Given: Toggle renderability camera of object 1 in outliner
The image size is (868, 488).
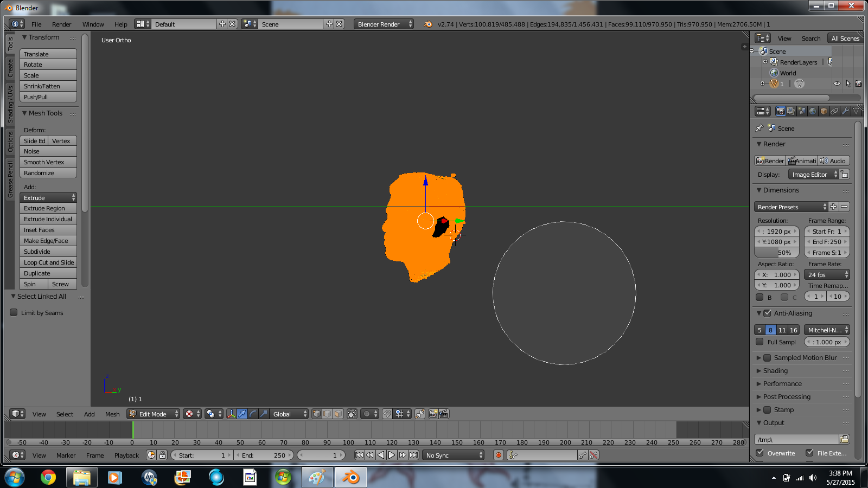Looking at the screenshot, I should 858,84.
